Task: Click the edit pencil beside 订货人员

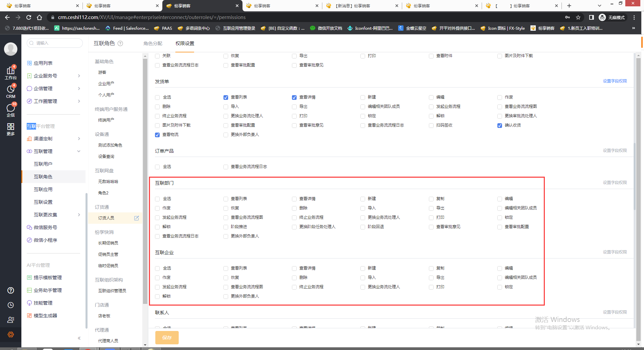Action: click(x=136, y=218)
